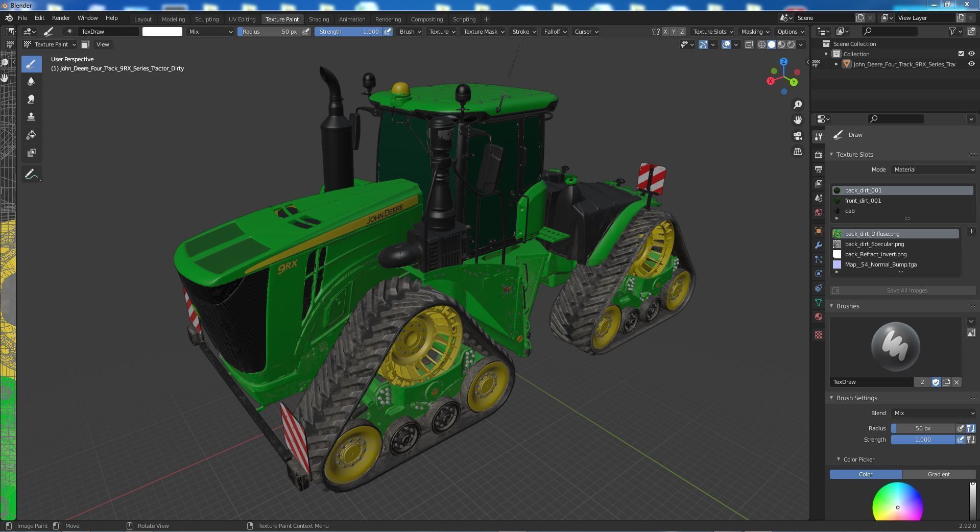The height and width of the screenshot is (532, 980).
Task: Toggle radius pressure sensitivity in header
Action: pos(306,32)
